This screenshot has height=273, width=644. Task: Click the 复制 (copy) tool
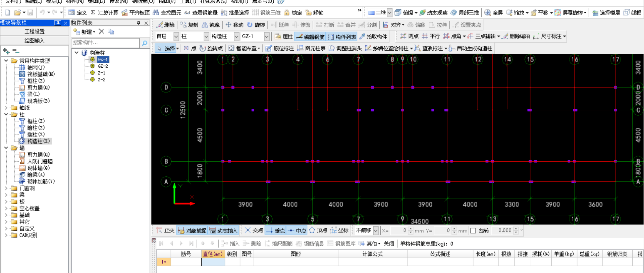[x=189, y=25]
